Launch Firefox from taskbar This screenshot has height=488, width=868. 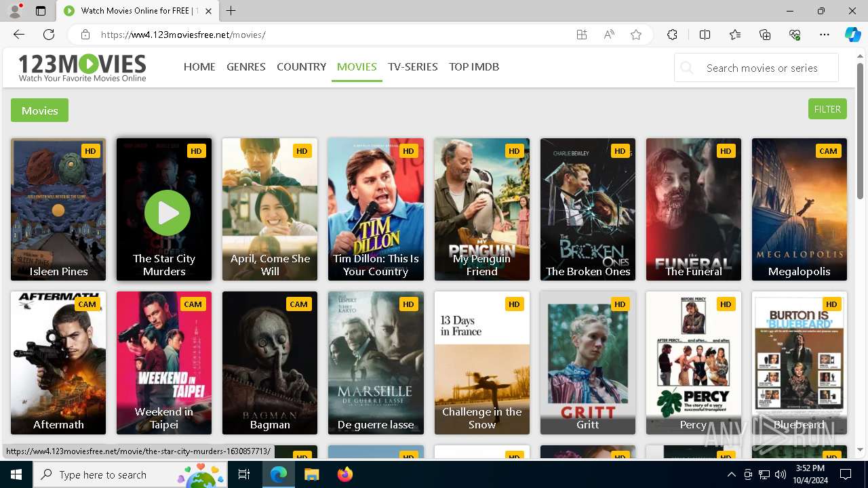click(345, 474)
